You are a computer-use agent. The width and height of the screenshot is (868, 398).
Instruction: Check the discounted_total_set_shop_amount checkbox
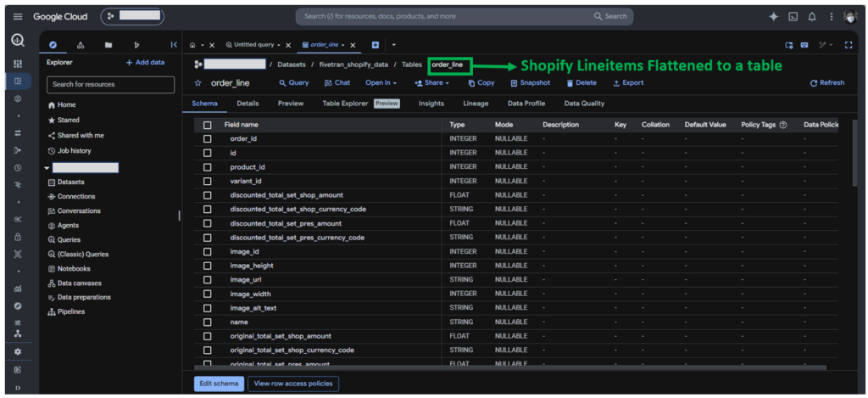[207, 195]
